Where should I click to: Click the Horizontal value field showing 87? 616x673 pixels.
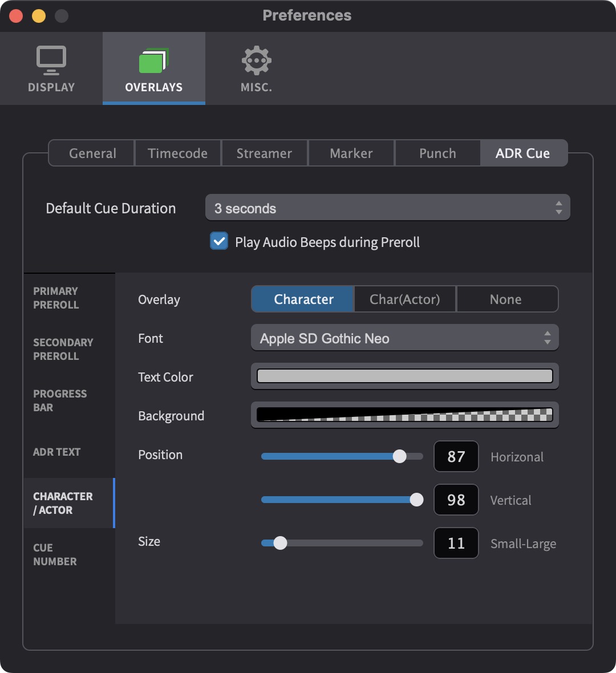click(456, 456)
